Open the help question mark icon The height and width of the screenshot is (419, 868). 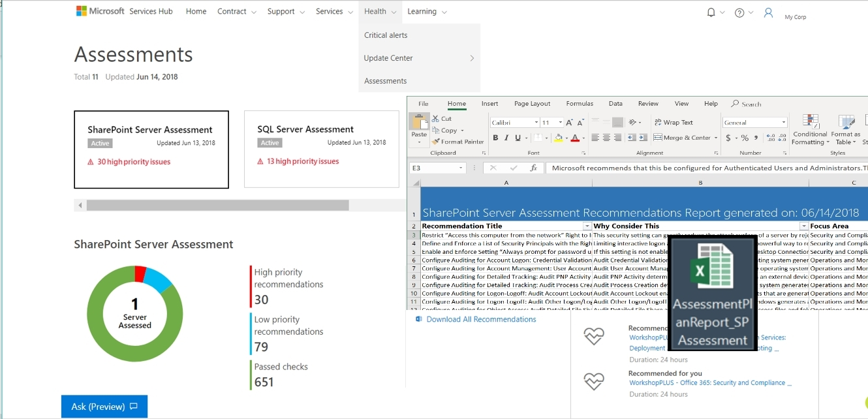(739, 12)
